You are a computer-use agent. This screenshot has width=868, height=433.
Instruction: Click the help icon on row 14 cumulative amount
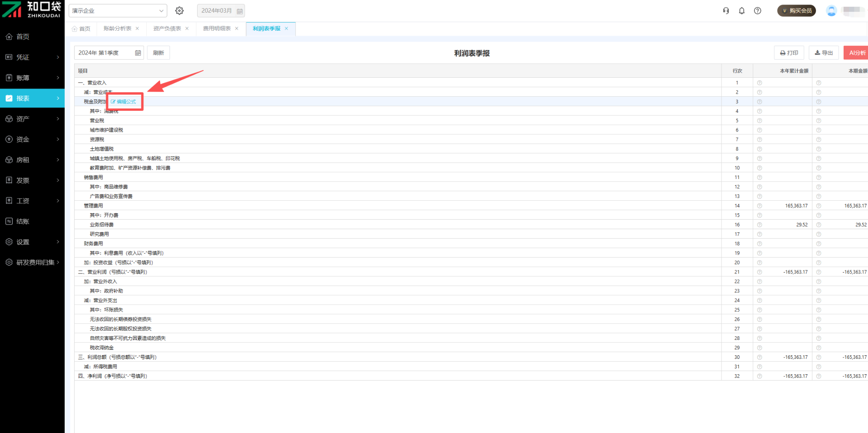pos(759,206)
